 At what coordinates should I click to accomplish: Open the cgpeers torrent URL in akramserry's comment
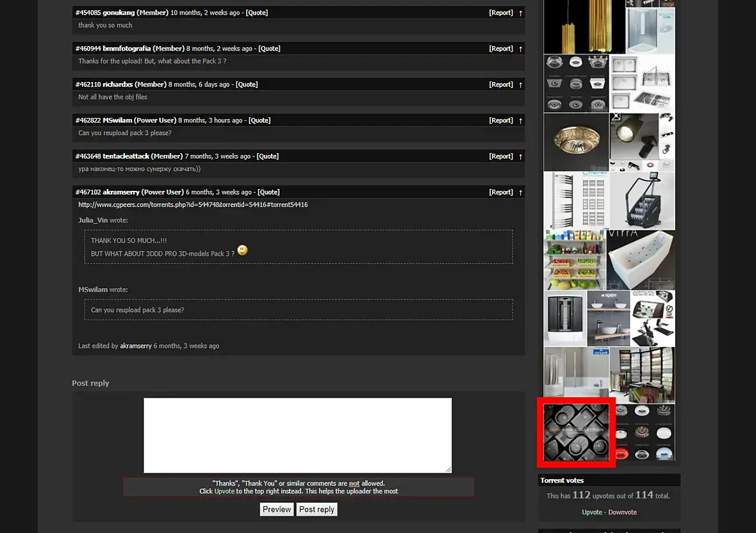click(193, 204)
